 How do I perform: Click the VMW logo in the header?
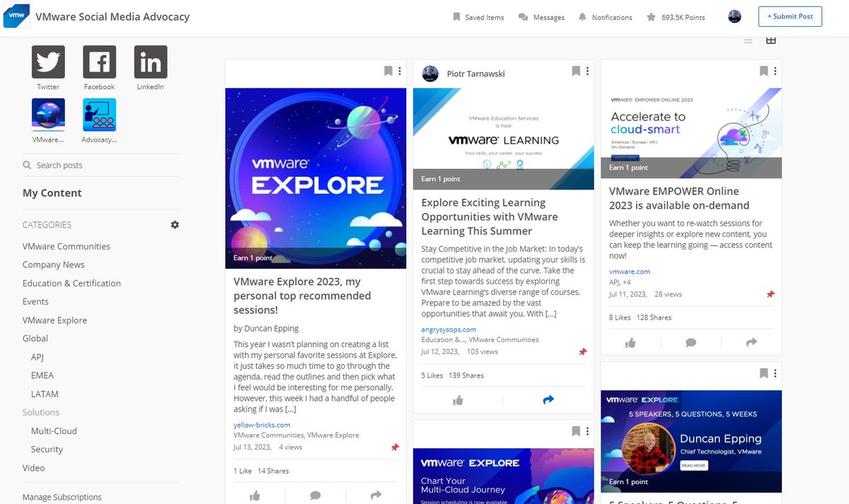click(16, 16)
